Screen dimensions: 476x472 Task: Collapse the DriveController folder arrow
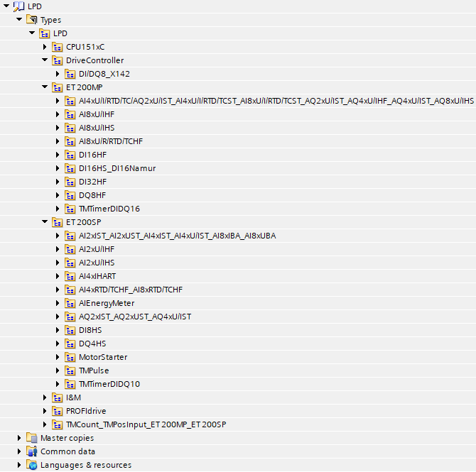(45, 60)
